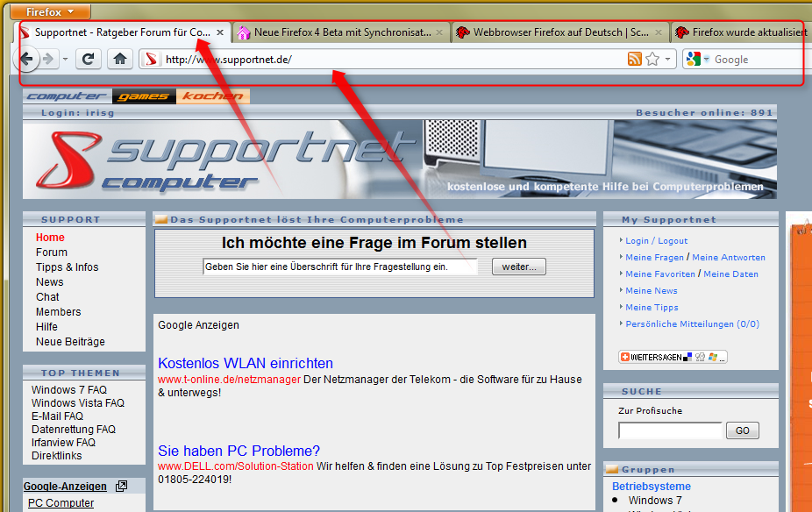Switch to Webbrowser Firefox auf Deutsch tab

coord(560,32)
